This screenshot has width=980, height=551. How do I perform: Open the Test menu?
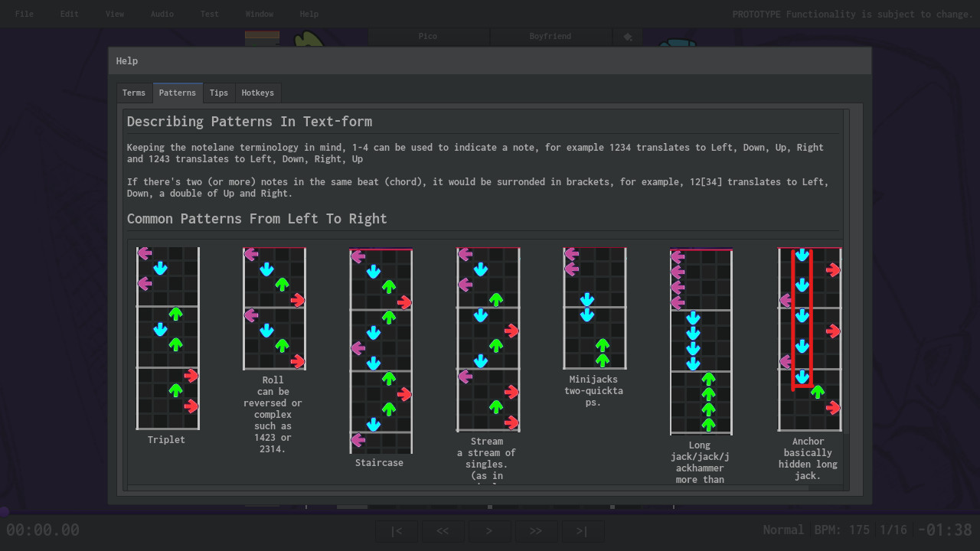[209, 14]
